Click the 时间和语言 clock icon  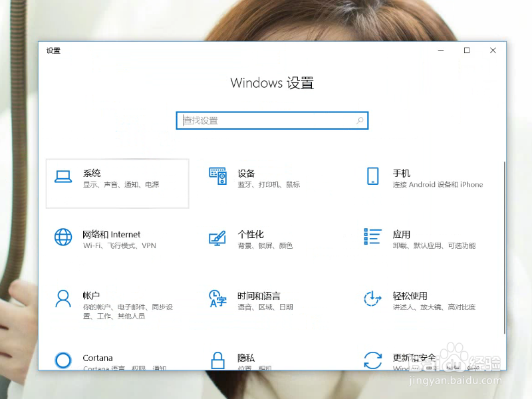[218, 299]
